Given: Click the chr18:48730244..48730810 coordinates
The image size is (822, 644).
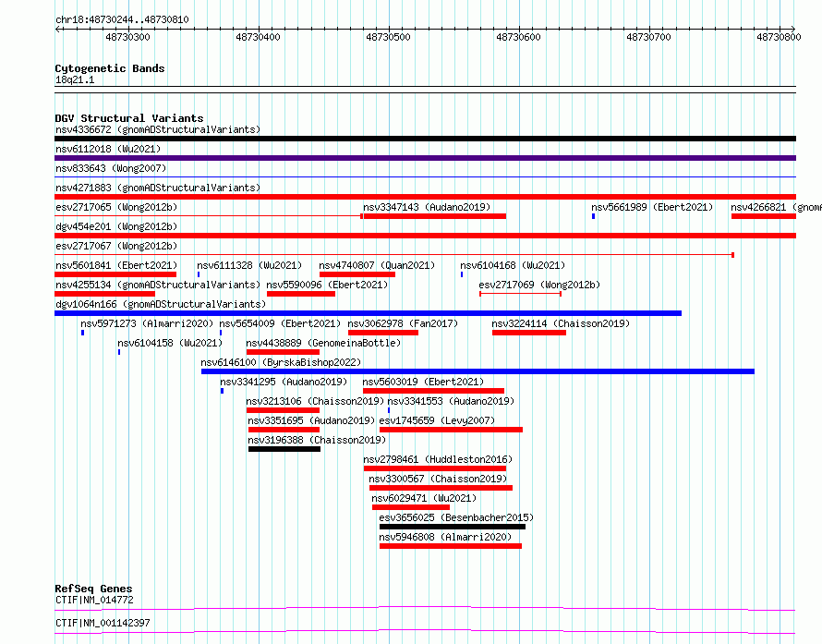Looking at the screenshot, I should coord(122,19).
